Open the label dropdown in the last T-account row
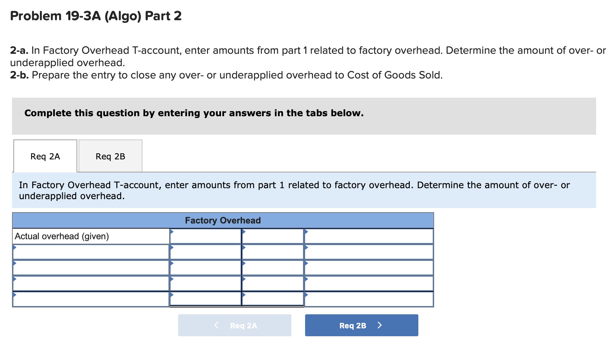The width and height of the screenshot is (615, 364). tap(14, 294)
